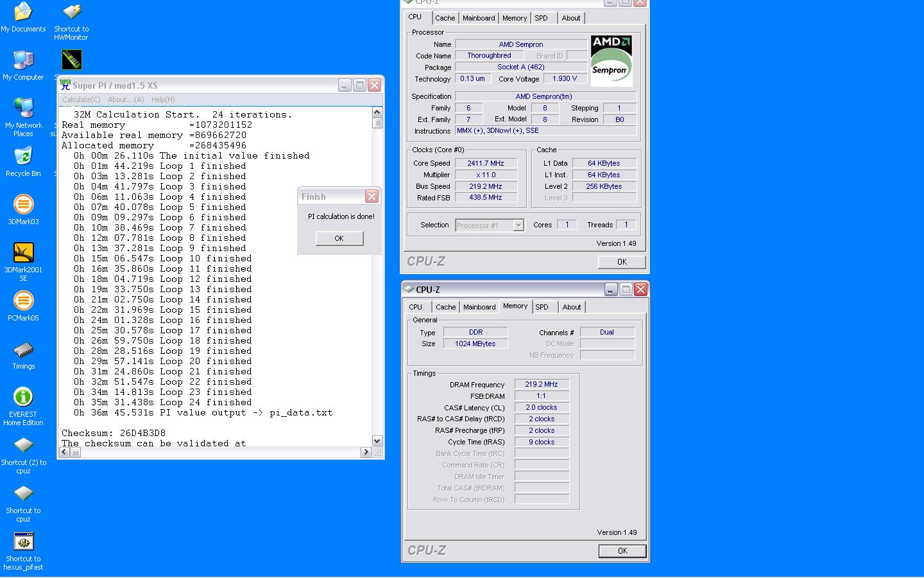
Task: Click Super PI scroll up arrow
Action: [377, 112]
